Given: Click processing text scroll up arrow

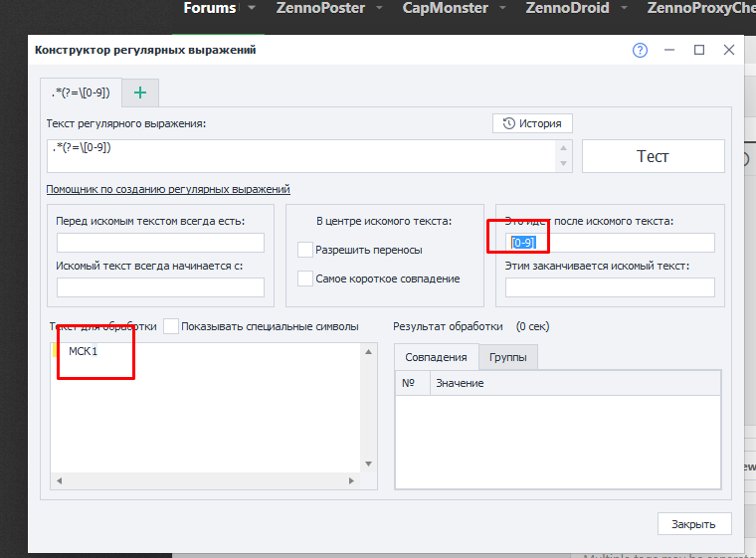Looking at the screenshot, I should [368, 351].
